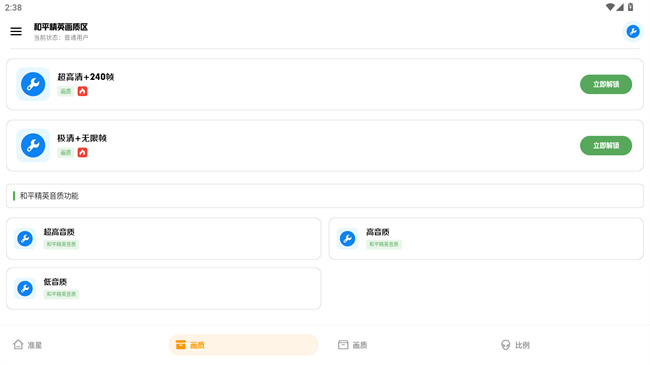
Task: Tap wrench icon of 高音质 card
Action: pyautogui.click(x=347, y=238)
